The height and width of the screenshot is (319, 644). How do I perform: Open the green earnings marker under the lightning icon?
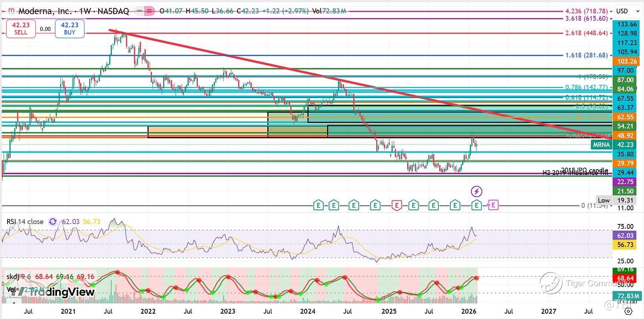[476, 205]
